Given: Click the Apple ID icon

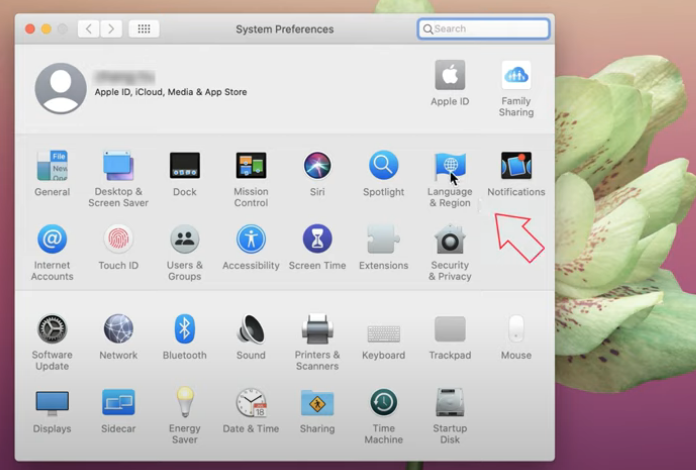Looking at the screenshot, I should click(x=449, y=76).
